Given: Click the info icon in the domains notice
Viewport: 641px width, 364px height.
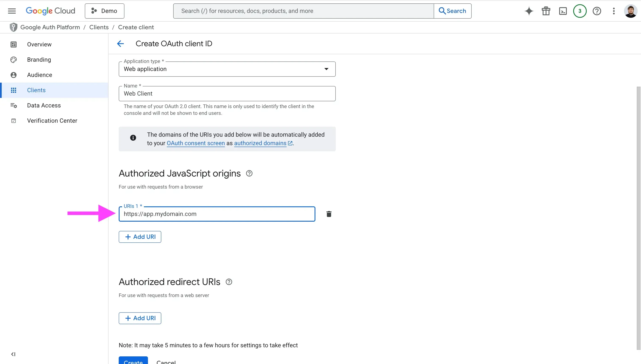Looking at the screenshot, I should [x=133, y=138].
